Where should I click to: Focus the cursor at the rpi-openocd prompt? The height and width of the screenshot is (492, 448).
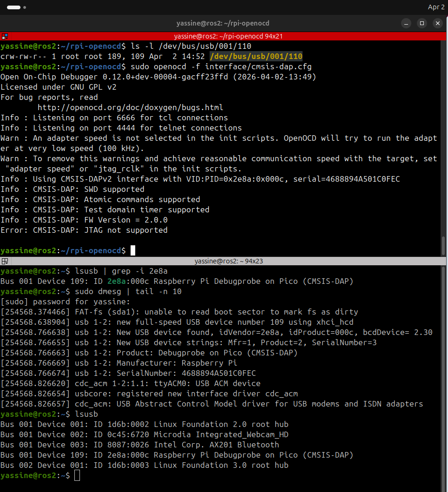tap(132, 251)
